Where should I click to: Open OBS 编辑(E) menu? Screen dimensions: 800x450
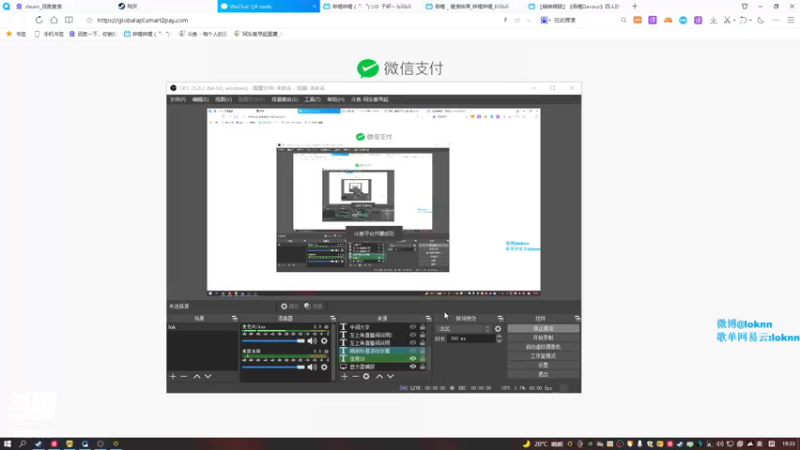point(200,99)
